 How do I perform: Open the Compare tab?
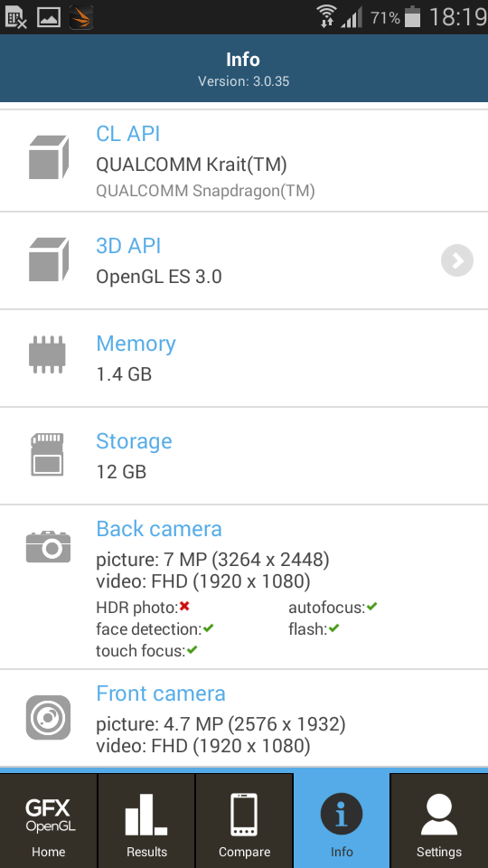(244, 820)
